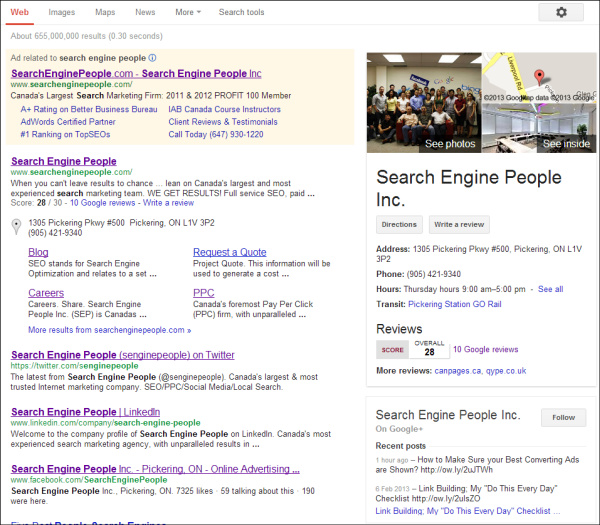The height and width of the screenshot is (525, 600).
Task: Click the gray map pin beside address
Action: coord(16,226)
